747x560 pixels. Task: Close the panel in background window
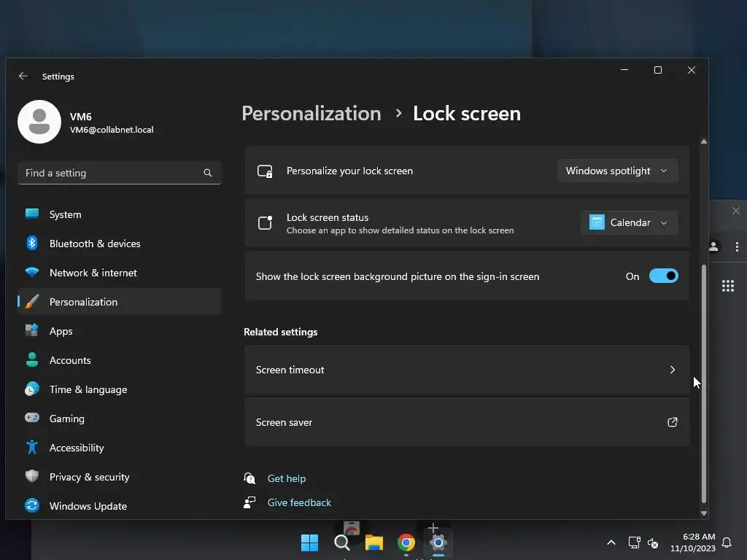tap(736, 211)
